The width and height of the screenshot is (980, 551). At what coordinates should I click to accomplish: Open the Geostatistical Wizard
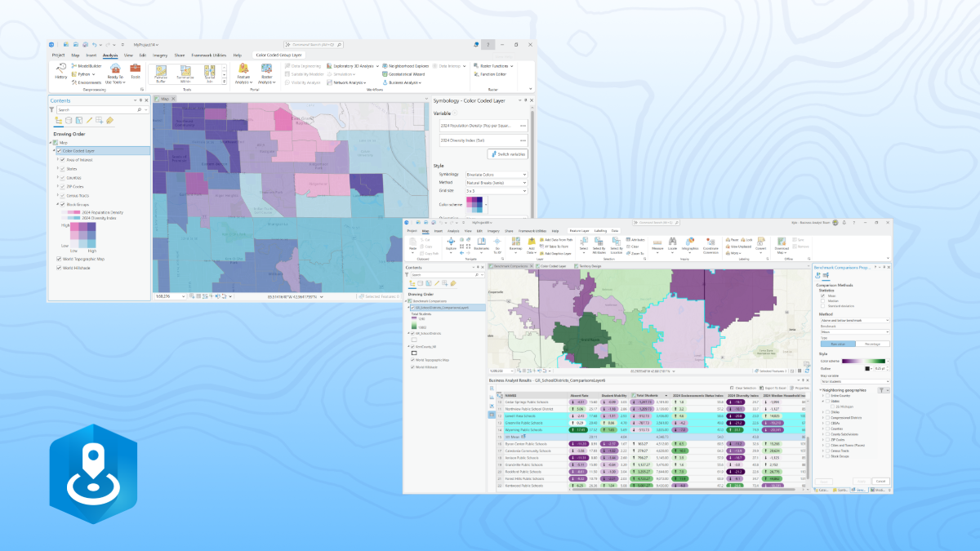(406, 73)
